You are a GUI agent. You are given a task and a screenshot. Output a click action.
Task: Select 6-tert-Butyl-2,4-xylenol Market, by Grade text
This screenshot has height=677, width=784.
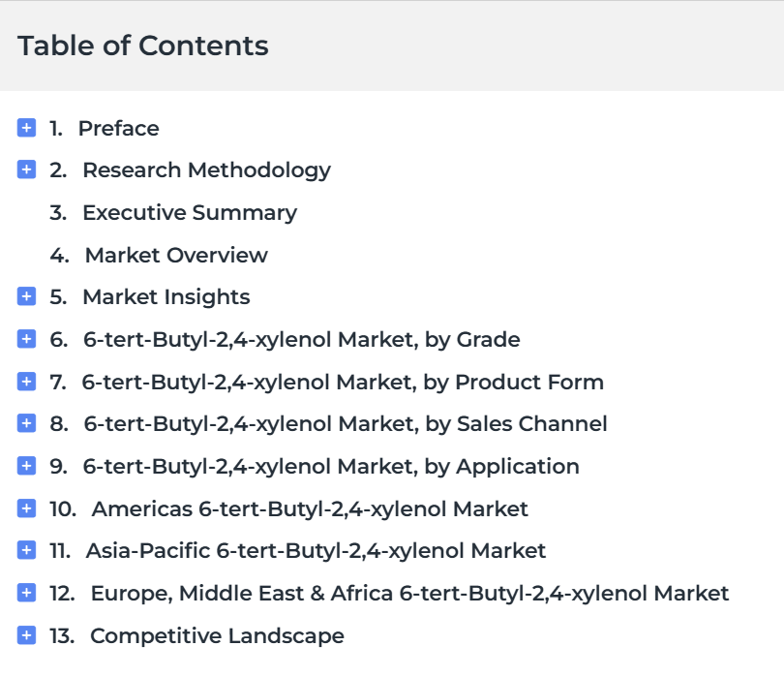[x=301, y=340]
